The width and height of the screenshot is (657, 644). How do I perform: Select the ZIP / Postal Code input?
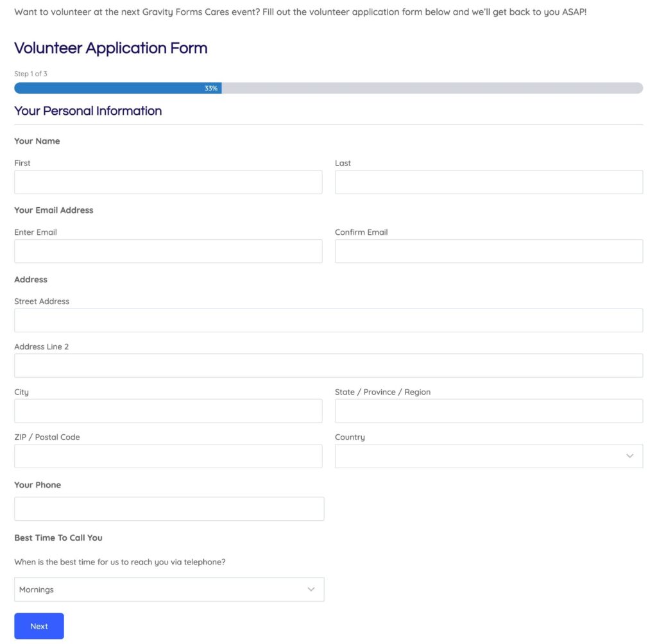pyautogui.click(x=168, y=455)
